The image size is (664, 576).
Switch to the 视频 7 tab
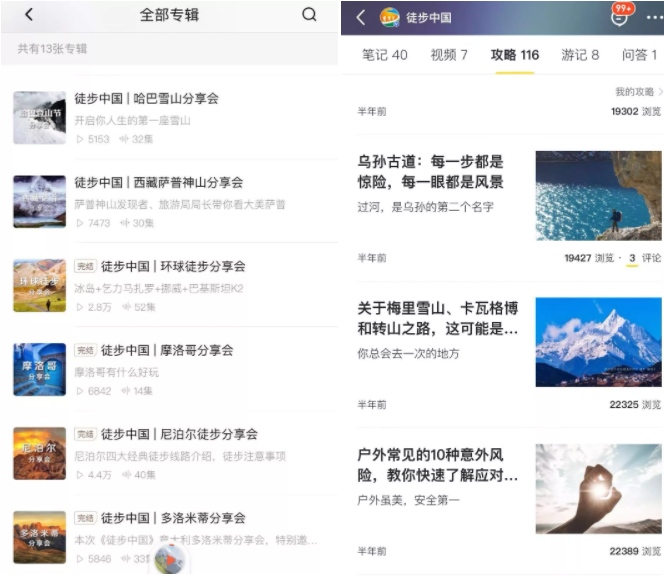pyautogui.click(x=449, y=55)
